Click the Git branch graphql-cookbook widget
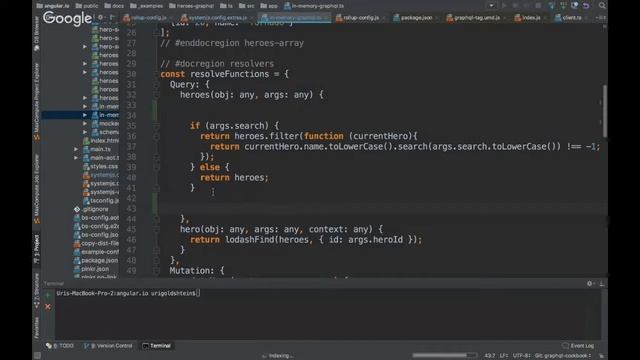640x360 pixels. click(x=563, y=356)
